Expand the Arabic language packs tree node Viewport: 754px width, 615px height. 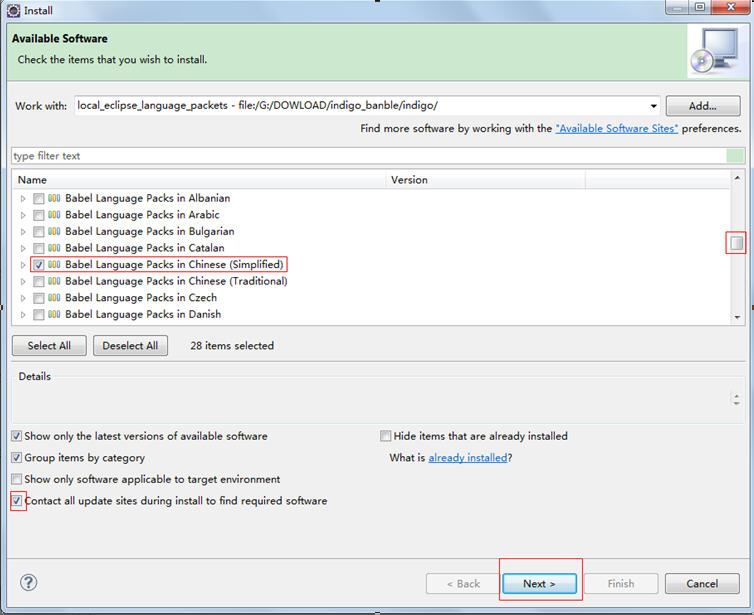(23, 215)
